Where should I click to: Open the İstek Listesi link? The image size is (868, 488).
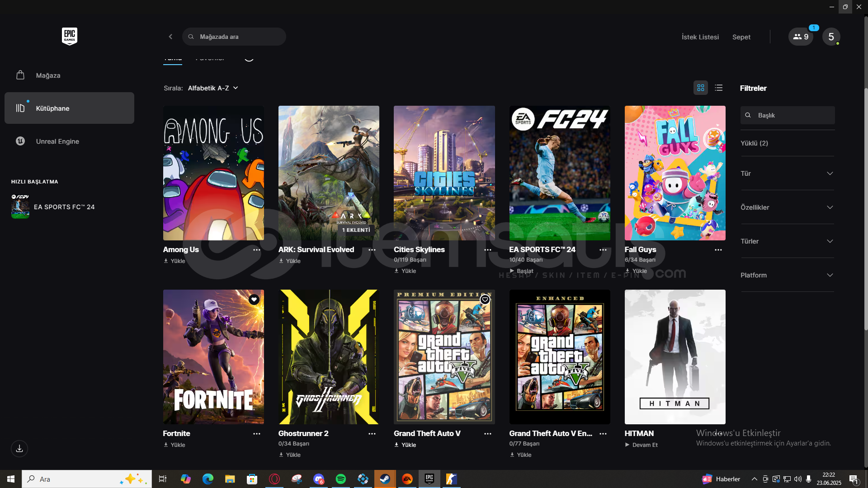coord(700,37)
